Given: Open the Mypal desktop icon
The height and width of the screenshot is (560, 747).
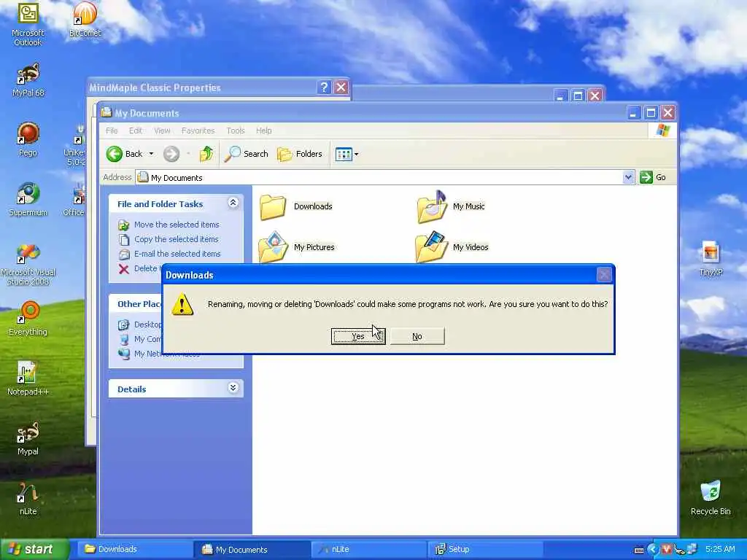Looking at the screenshot, I should tap(28, 438).
